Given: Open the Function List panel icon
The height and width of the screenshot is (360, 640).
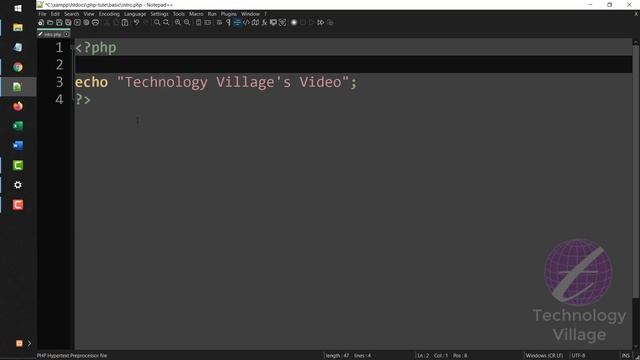Looking at the screenshot, I should click(264, 22).
